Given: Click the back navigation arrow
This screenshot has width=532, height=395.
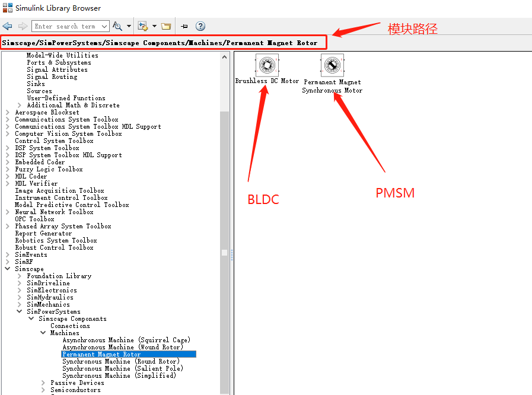Looking at the screenshot, I should click(x=7, y=26).
